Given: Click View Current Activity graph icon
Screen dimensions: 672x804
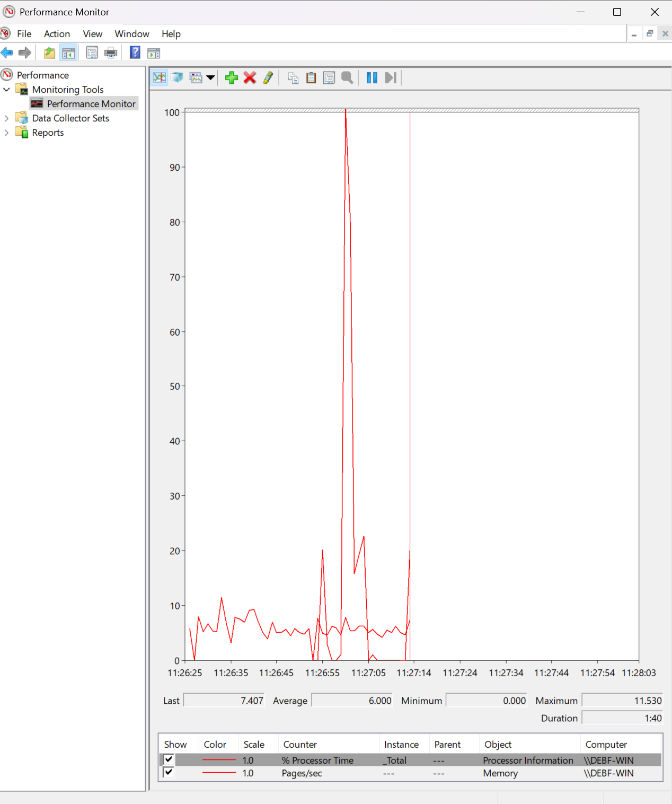Looking at the screenshot, I should pyautogui.click(x=159, y=78).
